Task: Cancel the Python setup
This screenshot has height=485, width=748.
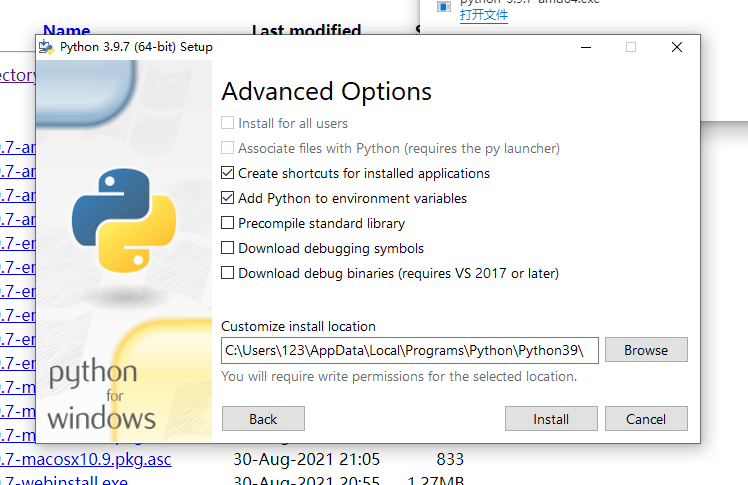Action: click(646, 419)
